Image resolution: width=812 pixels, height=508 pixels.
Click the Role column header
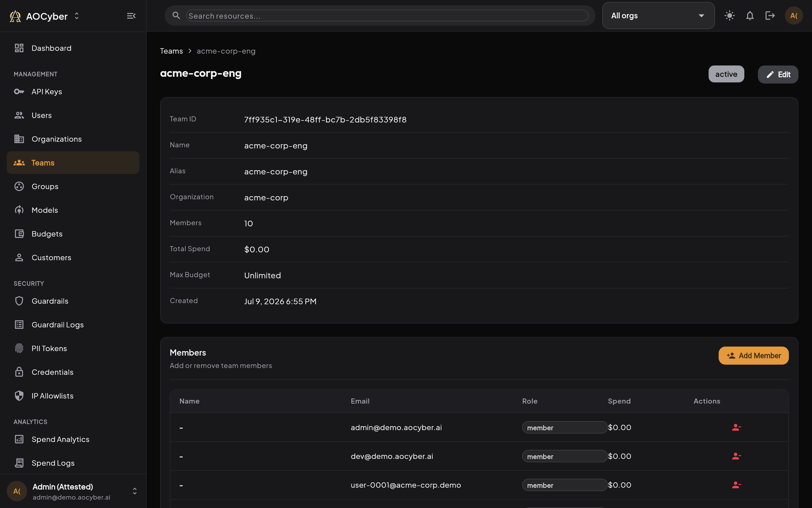(530, 401)
